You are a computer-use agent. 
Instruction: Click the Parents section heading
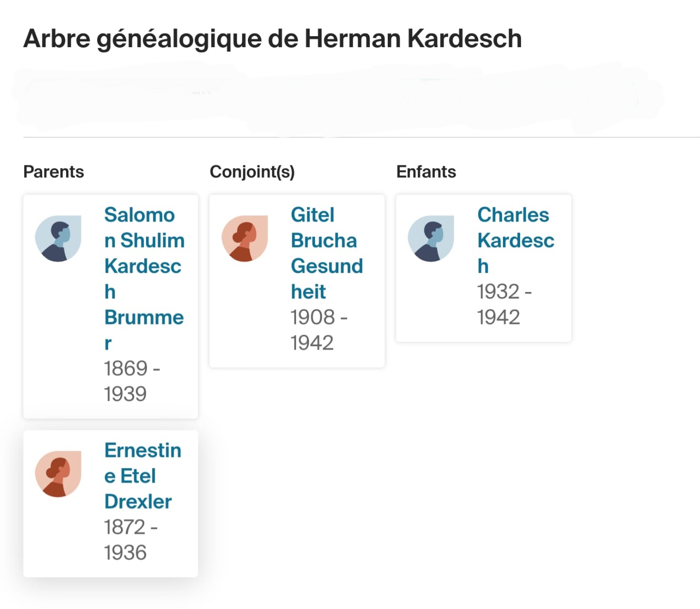[54, 171]
